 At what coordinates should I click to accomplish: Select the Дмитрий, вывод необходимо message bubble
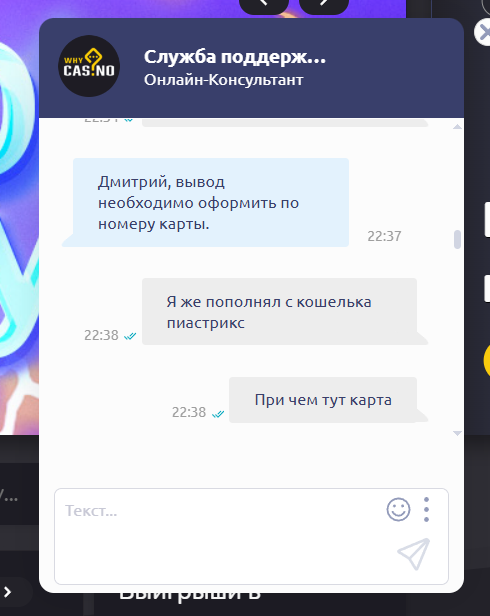click(211, 203)
